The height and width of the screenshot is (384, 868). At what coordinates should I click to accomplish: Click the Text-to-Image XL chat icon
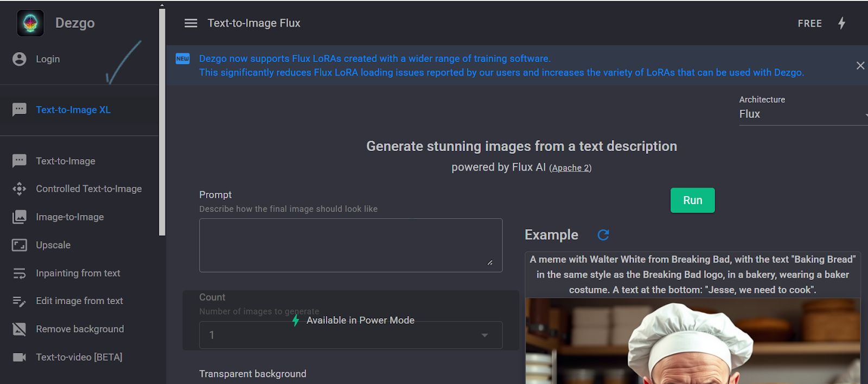(20, 110)
